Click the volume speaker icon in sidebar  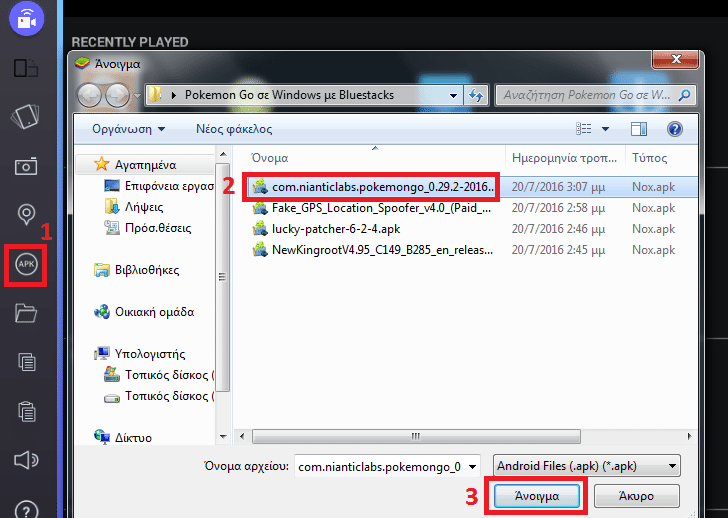[26, 460]
